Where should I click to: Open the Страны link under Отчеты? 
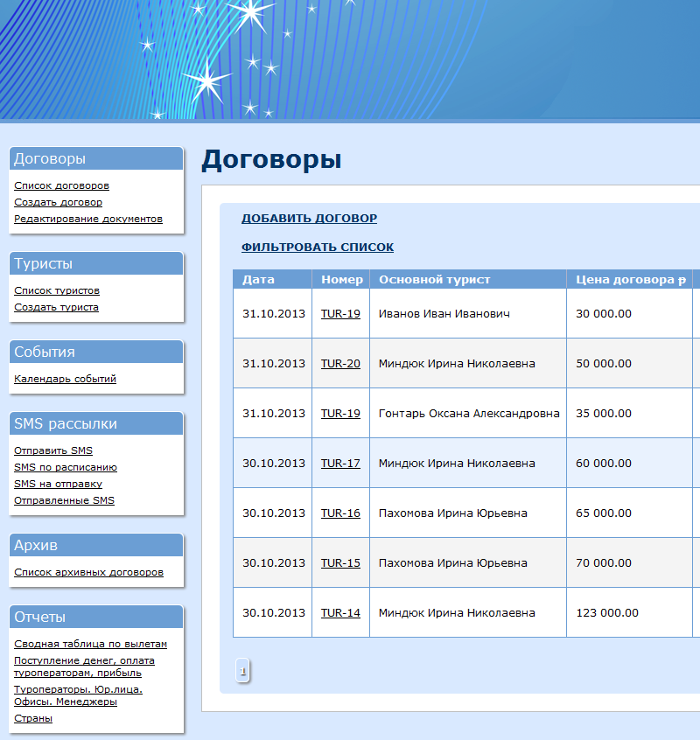click(33, 718)
